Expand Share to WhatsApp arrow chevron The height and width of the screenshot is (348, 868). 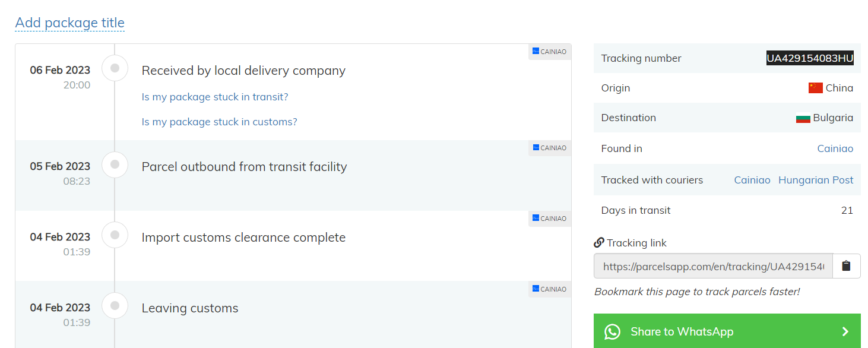pyautogui.click(x=845, y=331)
